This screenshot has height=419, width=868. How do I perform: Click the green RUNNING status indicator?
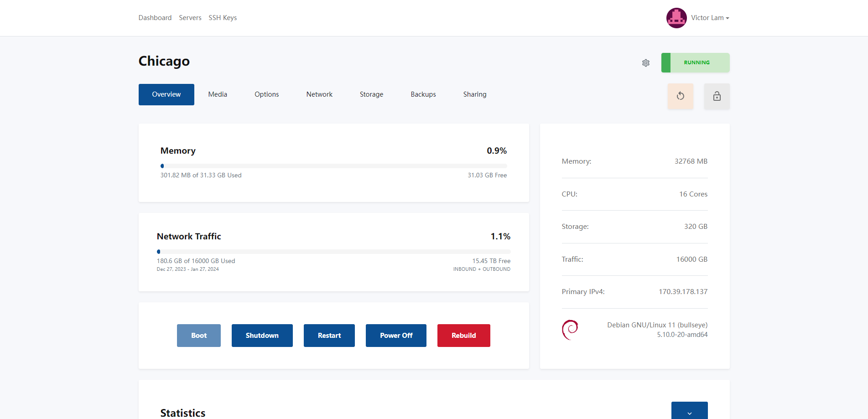click(696, 63)
